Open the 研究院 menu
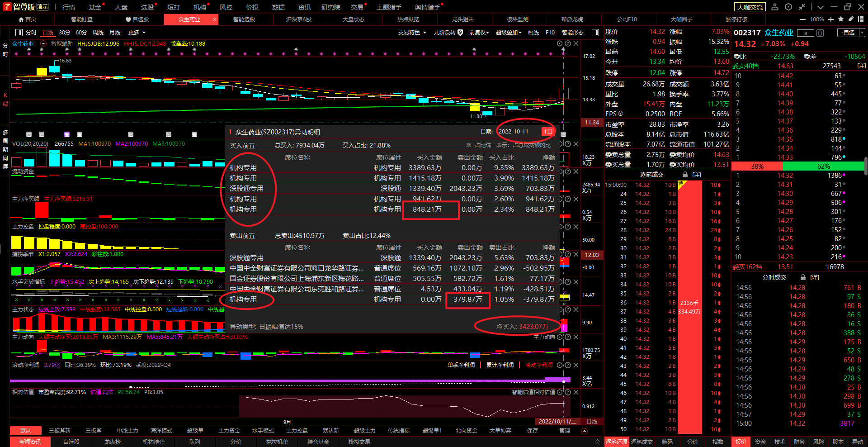This screenshot has width=868, height=447. (331, 7)
